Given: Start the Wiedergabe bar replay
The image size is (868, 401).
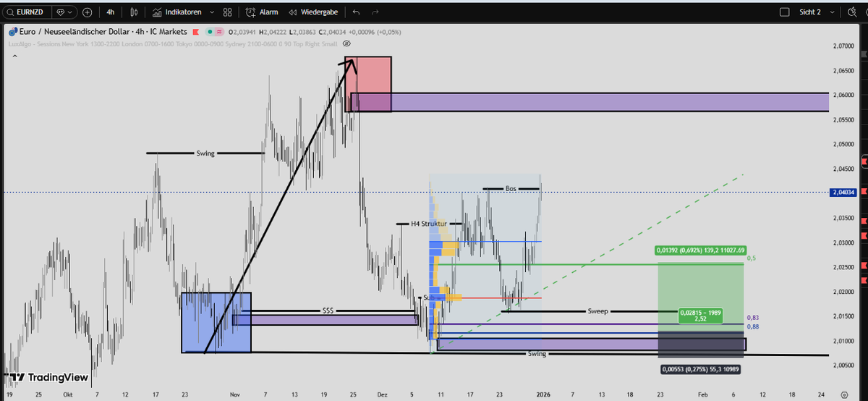Looking at the screenshot, I should [x=312, y=12].
